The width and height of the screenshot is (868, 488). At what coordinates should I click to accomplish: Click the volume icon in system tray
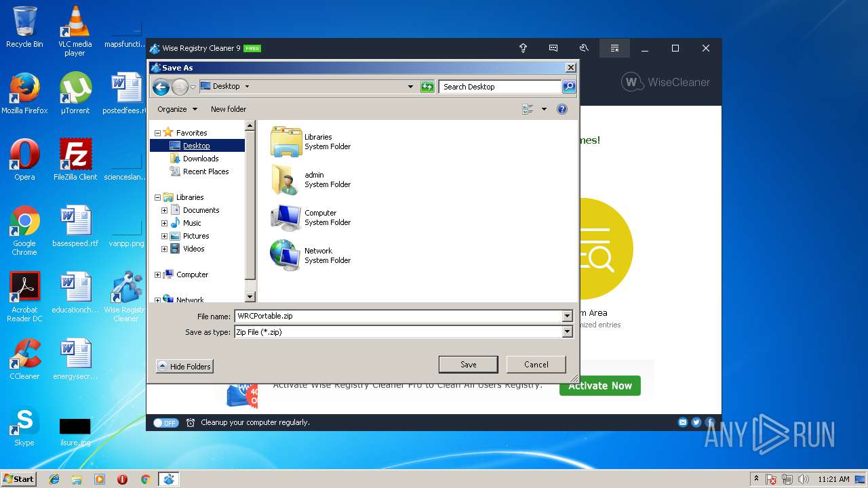(804, 479)
